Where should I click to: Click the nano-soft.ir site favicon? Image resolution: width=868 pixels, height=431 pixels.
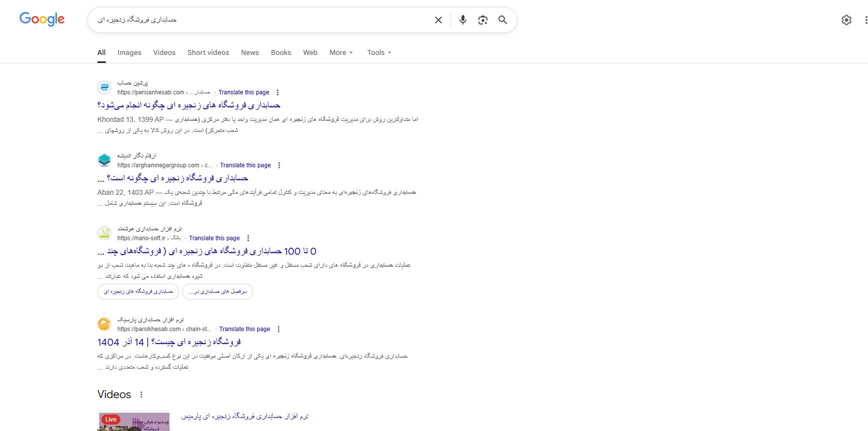[x=104, y=233]
